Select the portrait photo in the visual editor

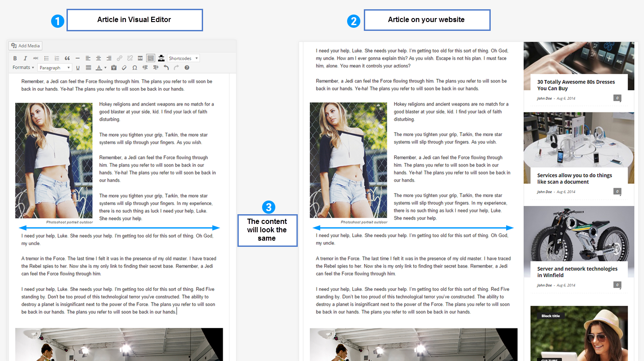(x=54, y=160)
